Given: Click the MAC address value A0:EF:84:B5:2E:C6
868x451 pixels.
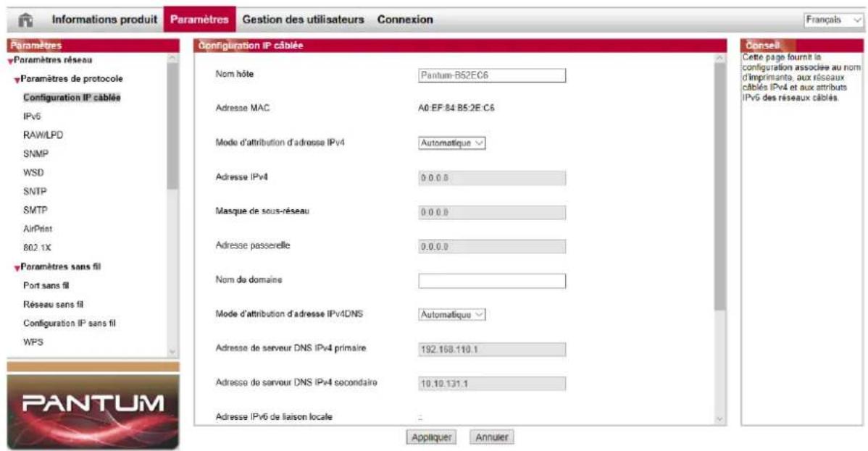Looking at the screenshot, I should 456,109.
